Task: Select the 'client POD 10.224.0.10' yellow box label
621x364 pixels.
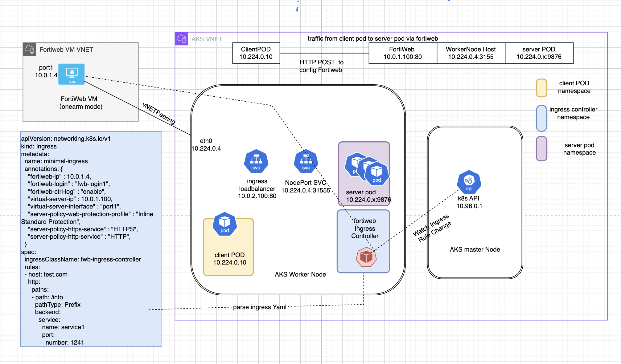Action: click(x=230, y=259)
